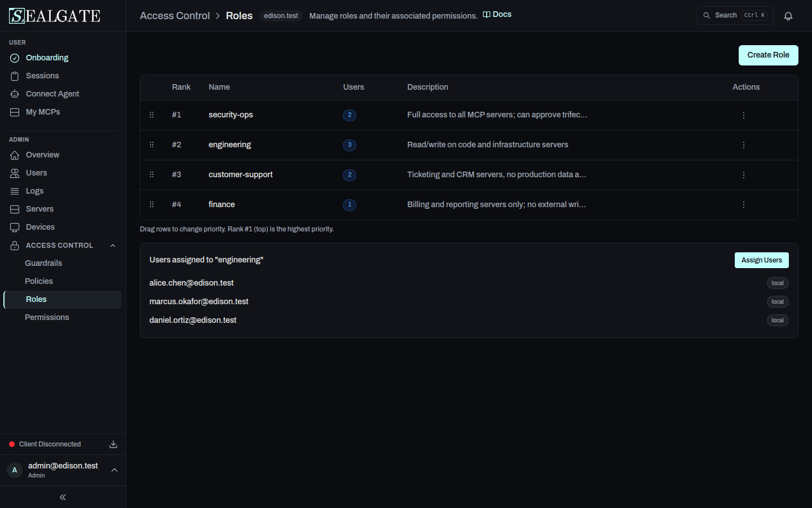The height and width of the screenshot is (508, 812).
Task: Click local badge for marcus.okafor
Action: (778, 302)
